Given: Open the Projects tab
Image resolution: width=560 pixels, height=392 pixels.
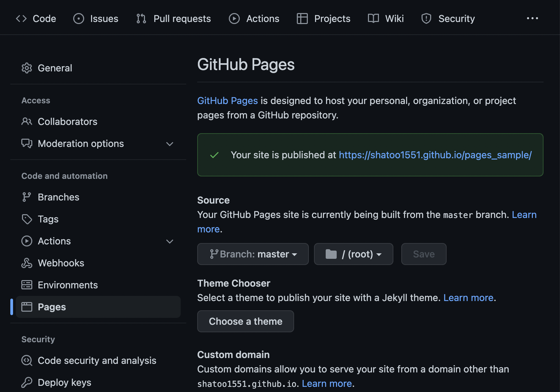Looking at the screenshot, I should pyautogui.click(x=324, y=19).
